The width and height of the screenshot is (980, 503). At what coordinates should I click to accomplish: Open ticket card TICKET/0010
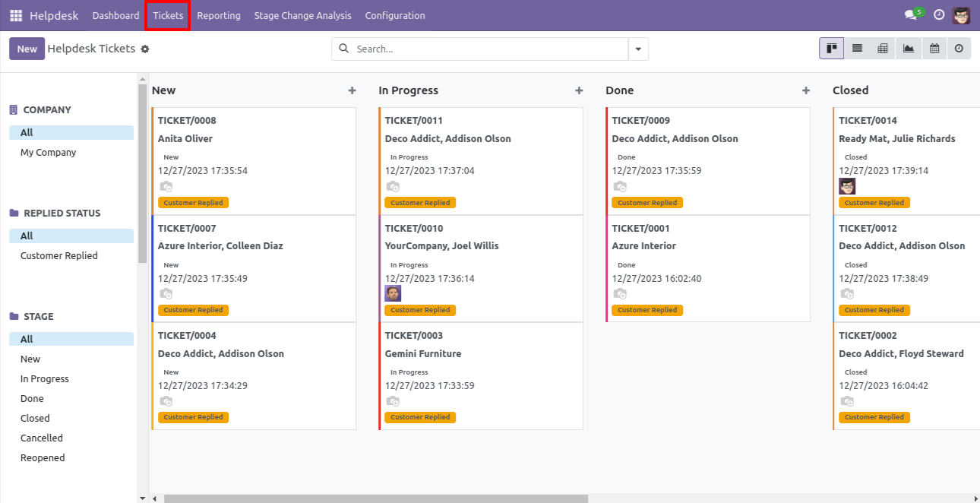(x=481, y=269)
